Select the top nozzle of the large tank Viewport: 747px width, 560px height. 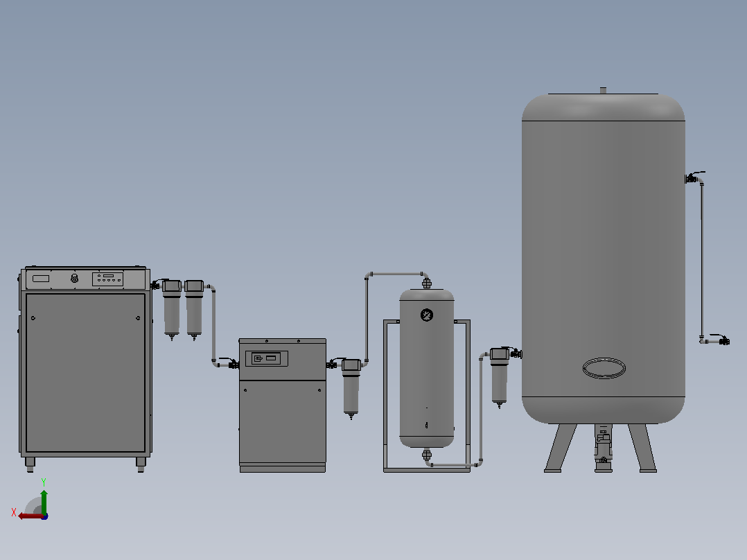click(x=603, y=91)
